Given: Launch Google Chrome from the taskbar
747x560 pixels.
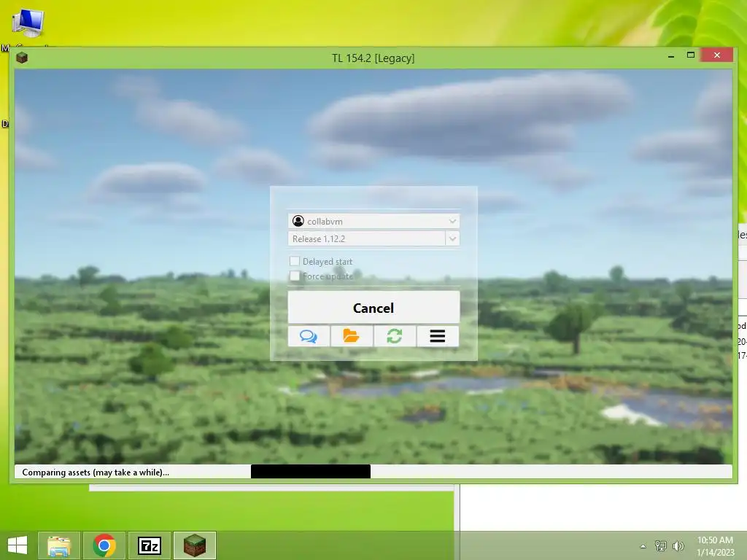Looking at the screenshot, I should pyautogui.click(x=104, y=545).
